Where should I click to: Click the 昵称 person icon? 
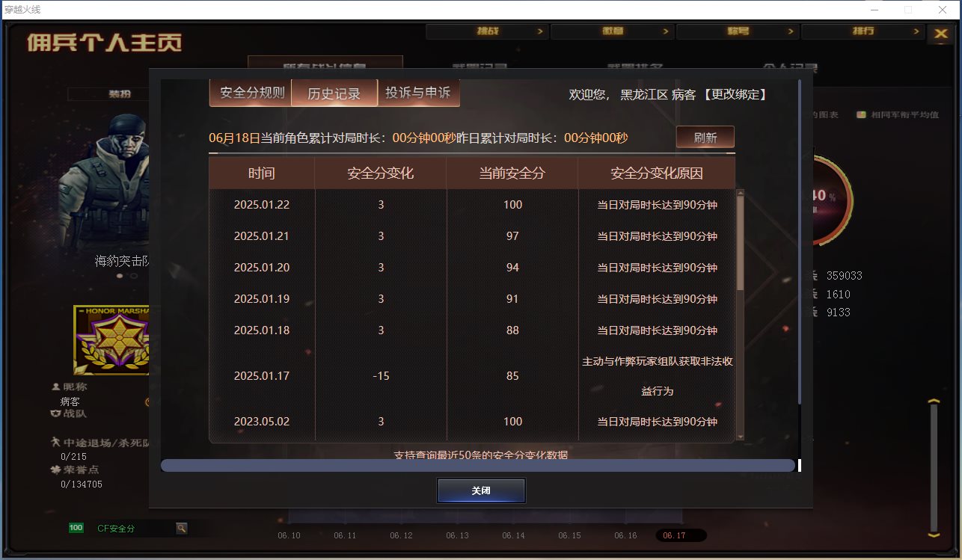click(55, 387)
